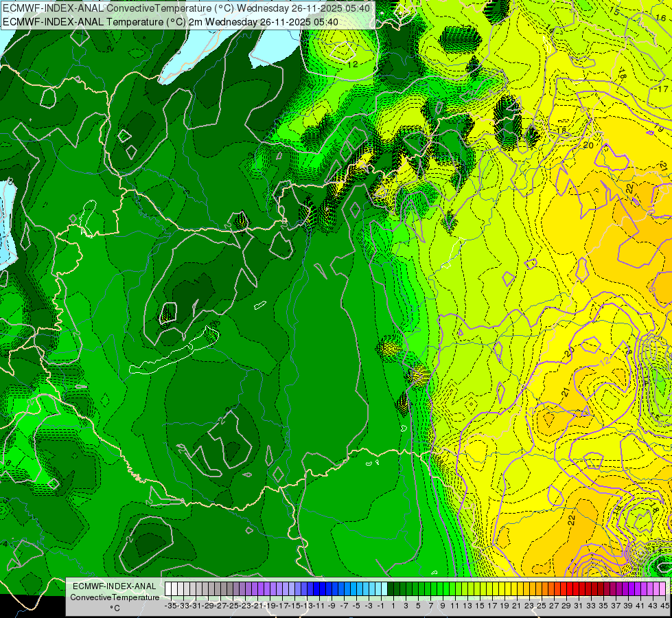Select the pink swatch above 45 in legend
Screen dimensions: 672x618
click(662, 588)
